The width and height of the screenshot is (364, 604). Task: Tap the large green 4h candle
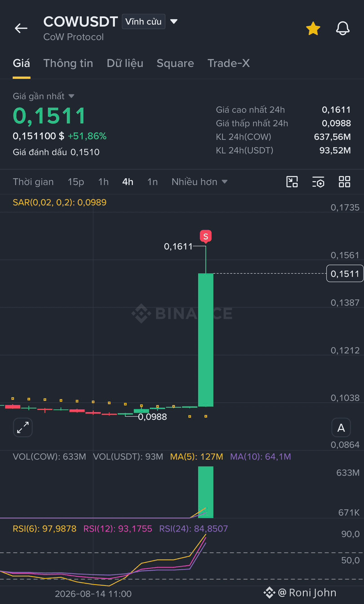pos(206,340)
